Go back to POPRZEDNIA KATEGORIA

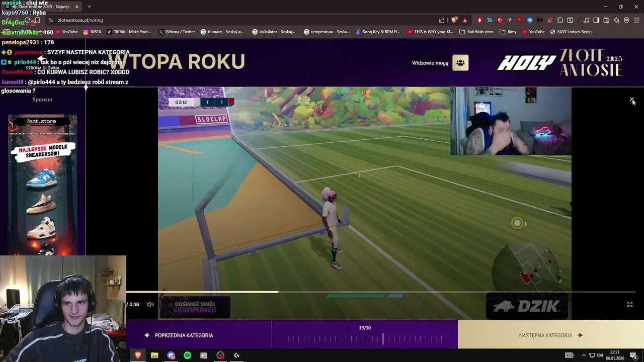click(x=179, y=335)
